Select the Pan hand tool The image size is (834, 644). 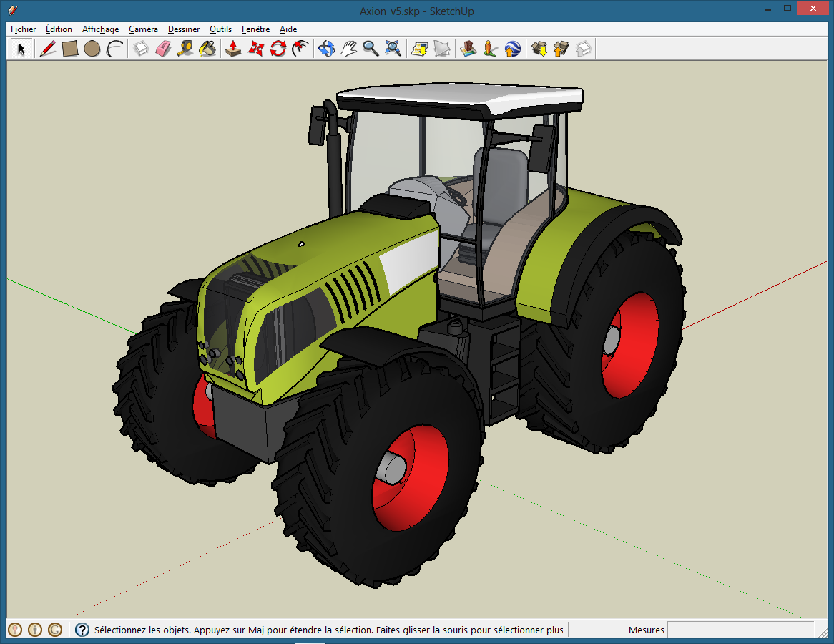click(349, 49)
